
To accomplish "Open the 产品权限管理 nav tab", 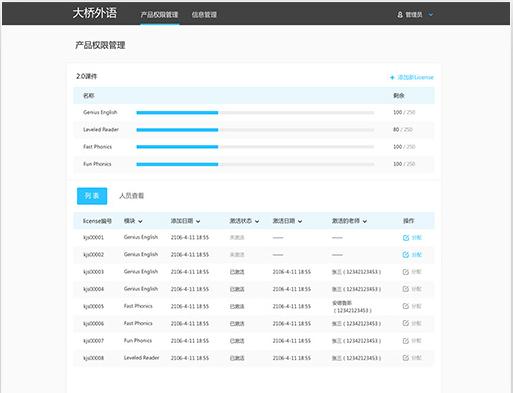I will pyautogui.click(x=159, y=15).
